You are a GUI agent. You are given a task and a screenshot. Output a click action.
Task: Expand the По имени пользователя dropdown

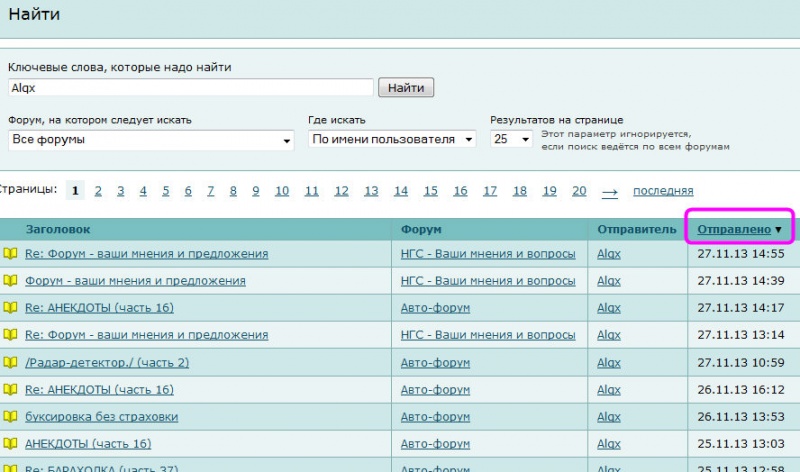point(392,139)
